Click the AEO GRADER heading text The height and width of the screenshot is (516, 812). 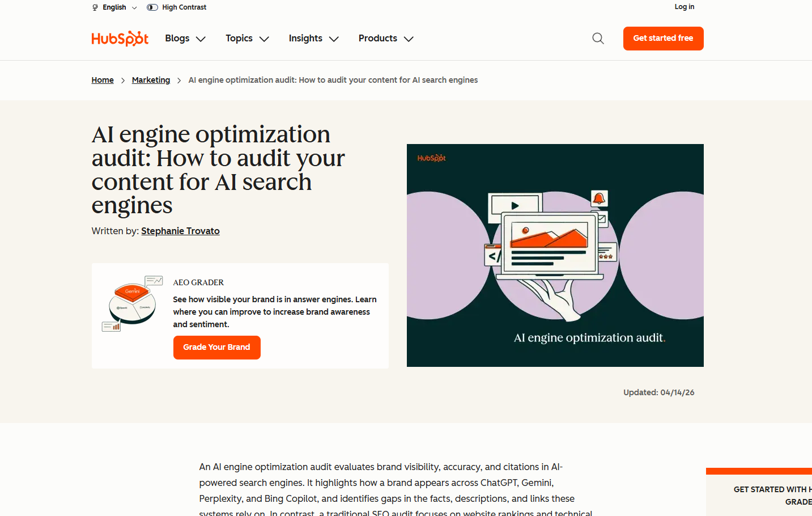(x=198, y=282)
